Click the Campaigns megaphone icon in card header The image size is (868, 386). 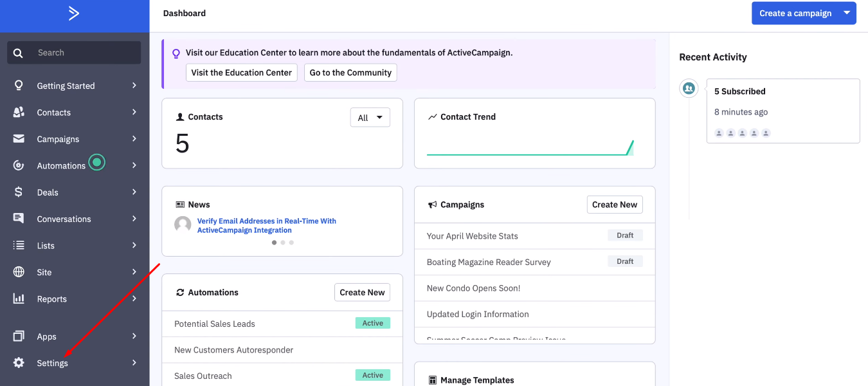pos(432,205)
